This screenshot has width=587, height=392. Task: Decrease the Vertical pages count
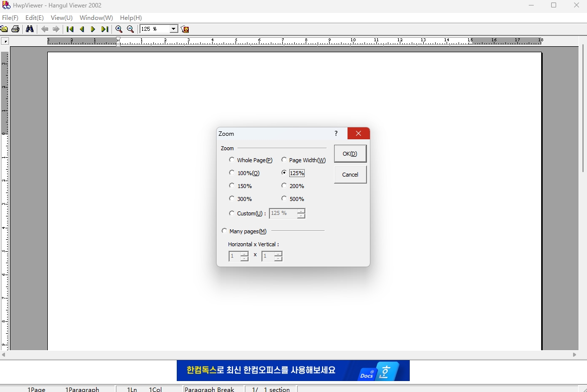(278, 259)
